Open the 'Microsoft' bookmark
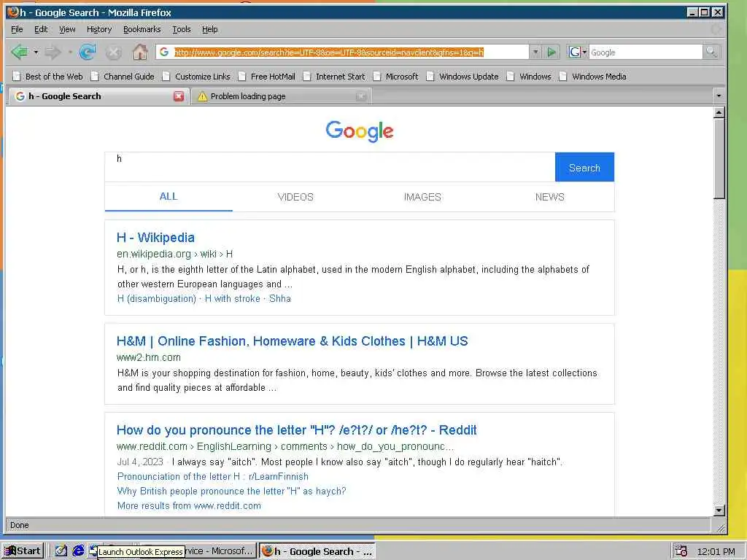This screenshot has width=747, height=560. coord(396,76)
